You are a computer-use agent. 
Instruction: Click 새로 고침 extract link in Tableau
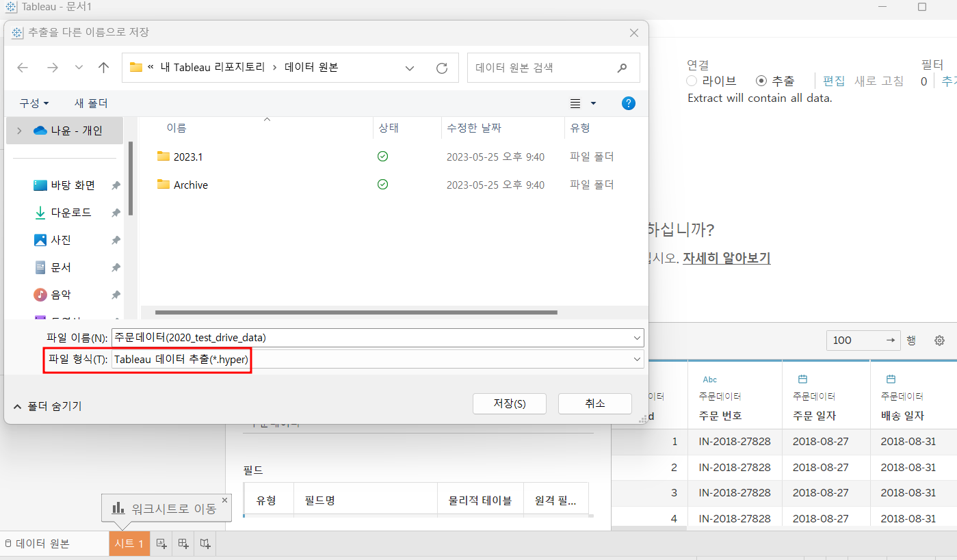[x=879, y=81]
